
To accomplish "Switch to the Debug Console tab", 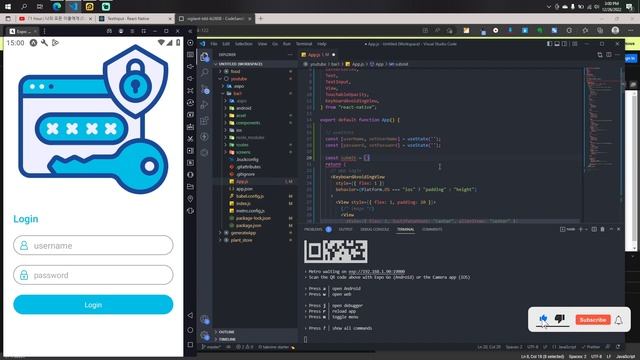I will [x=374, y=229].
